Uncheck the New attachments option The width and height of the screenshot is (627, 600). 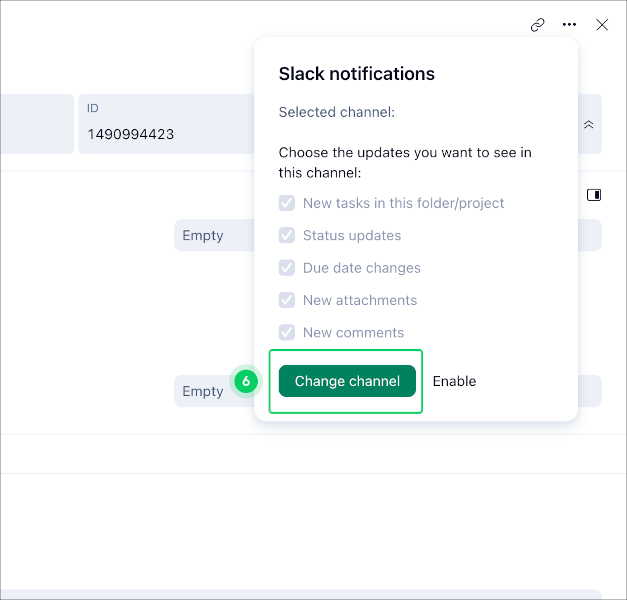tap(287, 300)
